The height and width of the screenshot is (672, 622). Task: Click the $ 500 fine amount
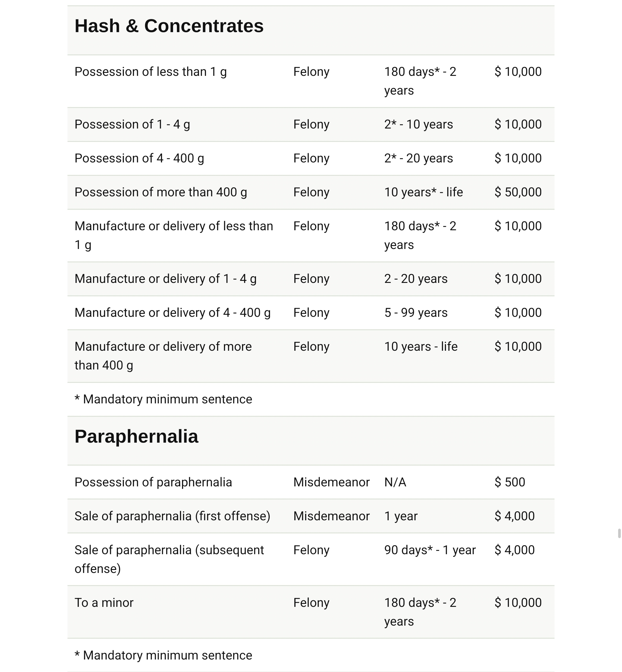click(x=510, y=483)
